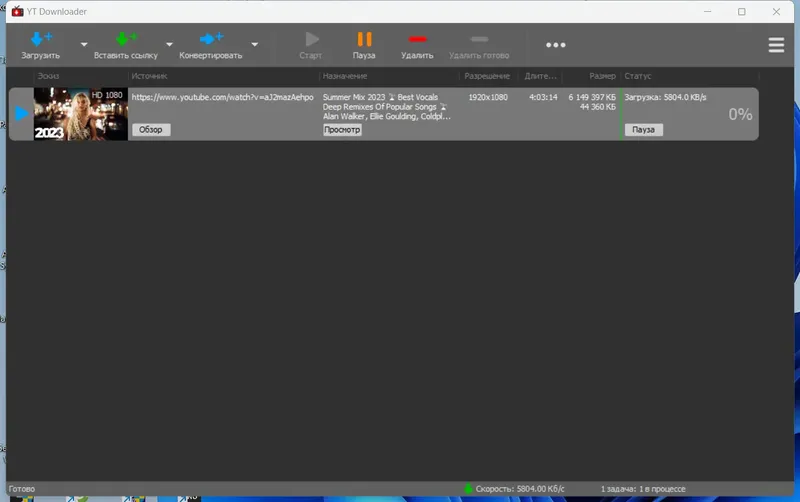Click the blue play arrow on the task row
The width and height of the screenshot is (800, 502).
(x=21, y=114)
